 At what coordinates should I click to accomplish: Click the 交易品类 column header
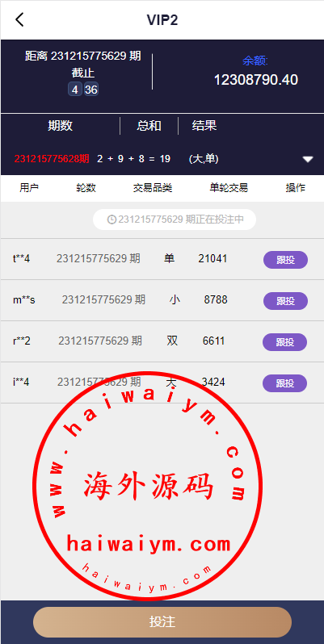pos(153,188)
